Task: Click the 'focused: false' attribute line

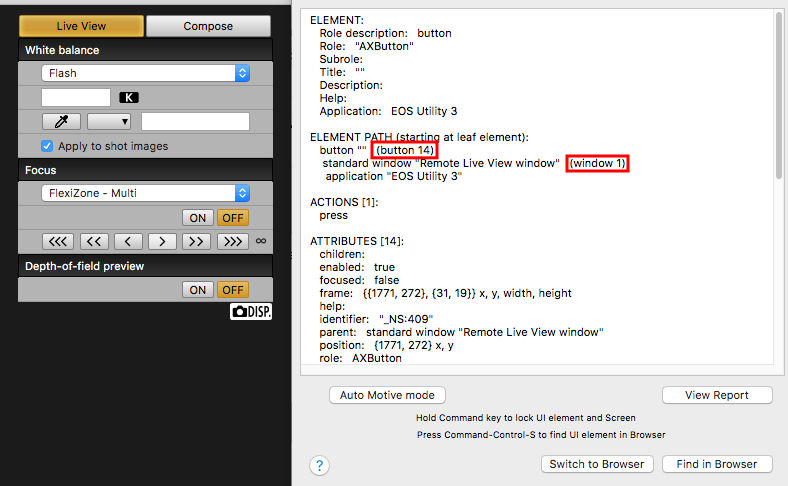Action: point(359,280)
